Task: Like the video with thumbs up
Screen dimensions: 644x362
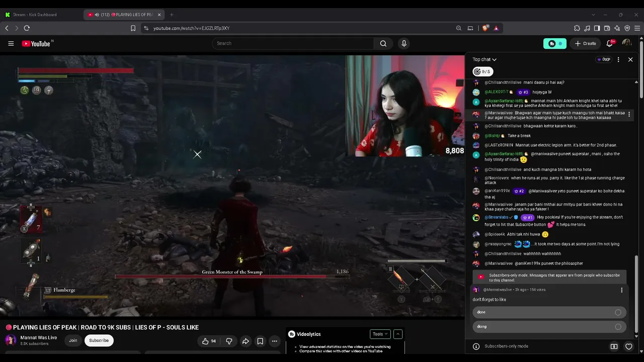Action: click(209, 341)
